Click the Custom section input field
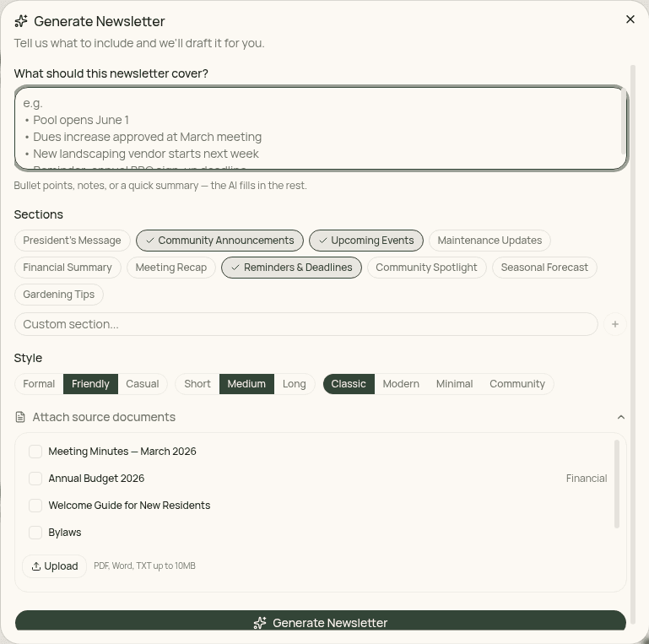The width and height of the screenshot is (649, 644). click(x=306, y=324)
